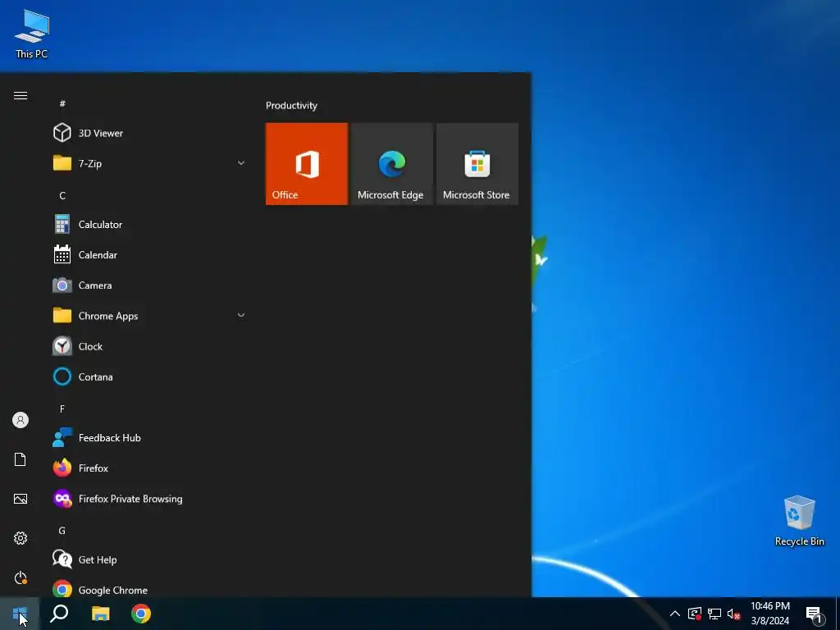Open the Pictures shortcut icon

point(21,499)
